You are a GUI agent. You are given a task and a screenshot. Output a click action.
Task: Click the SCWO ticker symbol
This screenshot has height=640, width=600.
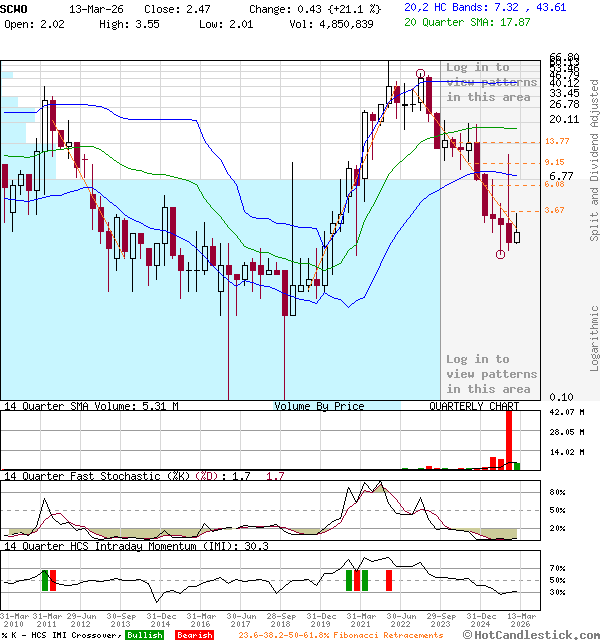click(x=16, y=8)
